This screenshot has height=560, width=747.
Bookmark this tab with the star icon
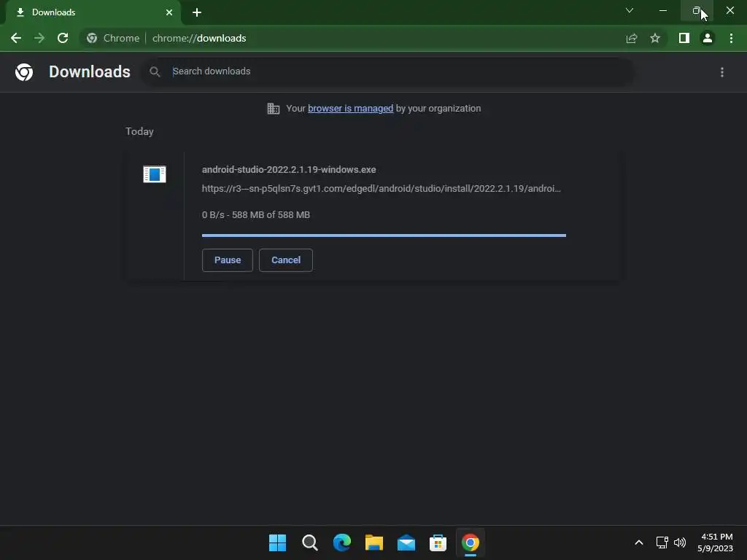655,38
